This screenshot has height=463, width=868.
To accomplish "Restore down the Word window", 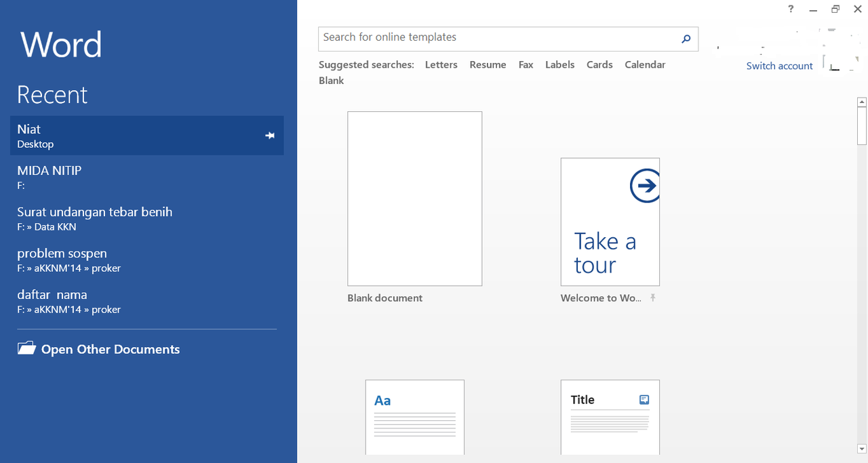I will click(x=835, y=9).
